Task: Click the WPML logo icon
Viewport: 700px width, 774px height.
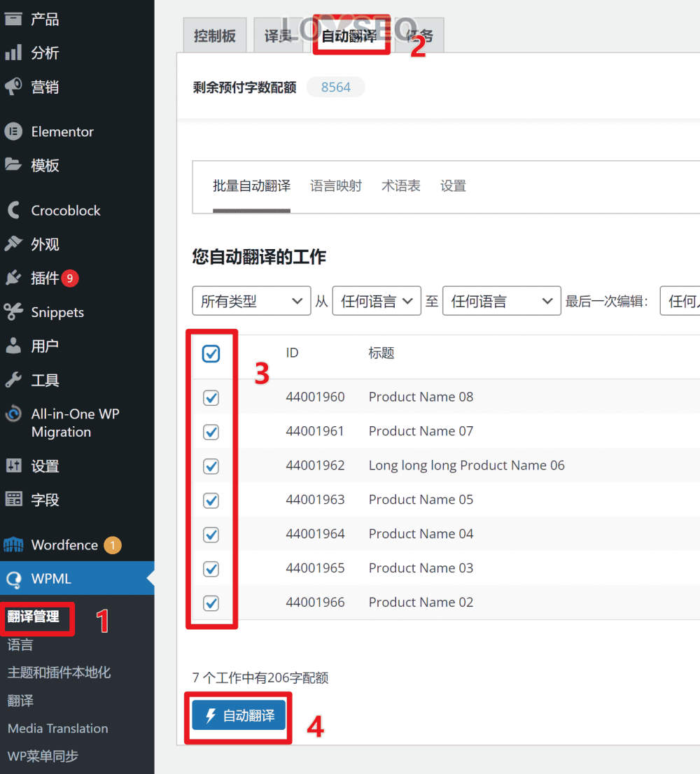Action: 13,579
